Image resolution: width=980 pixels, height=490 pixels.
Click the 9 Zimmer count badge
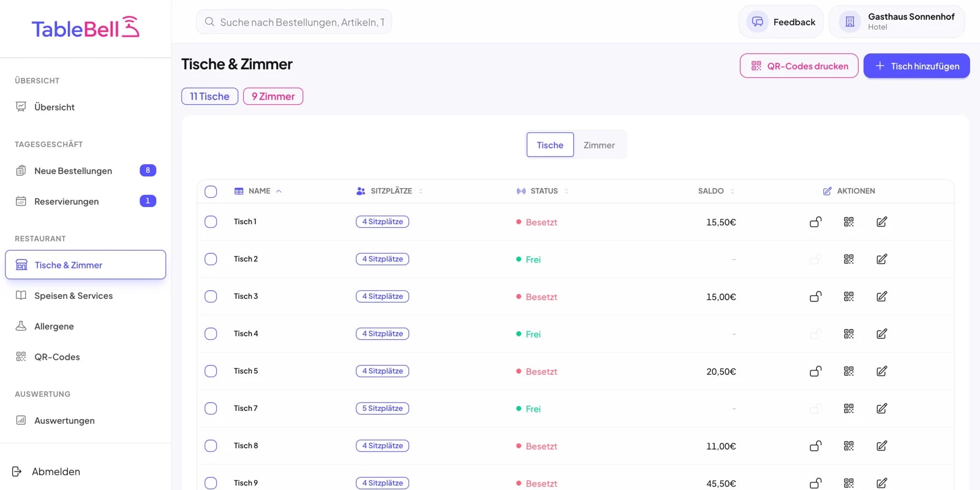coord(273,96)
